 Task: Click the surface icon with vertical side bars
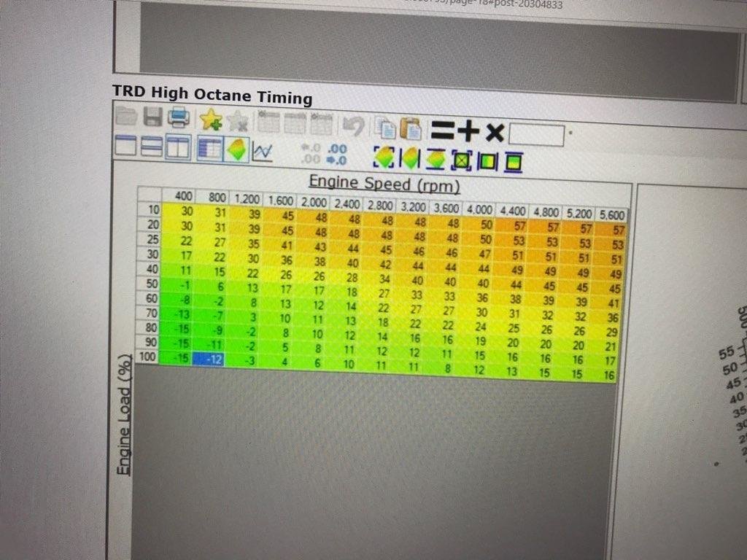point(410,158)
